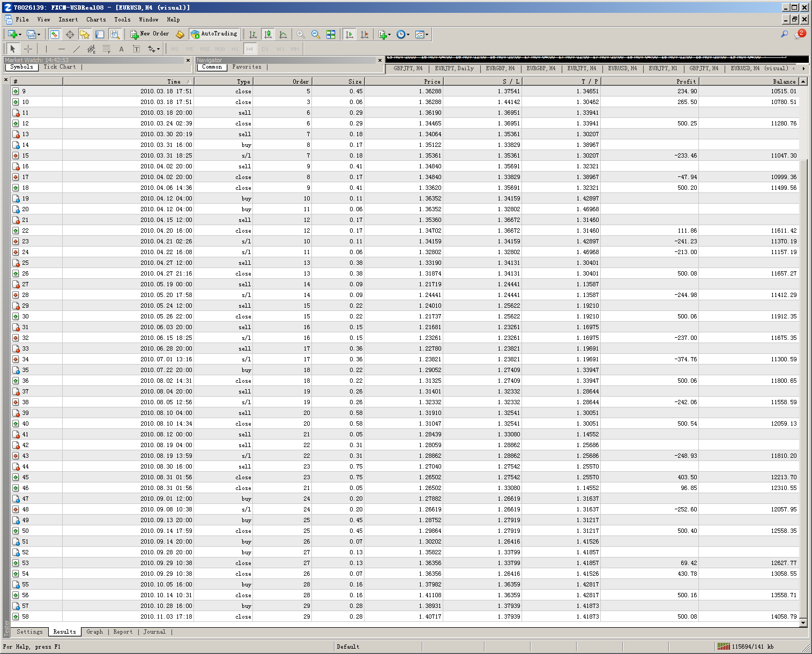Toggle the Market Watch panel button
812x654 pixels.
click(x=55, y=34)
